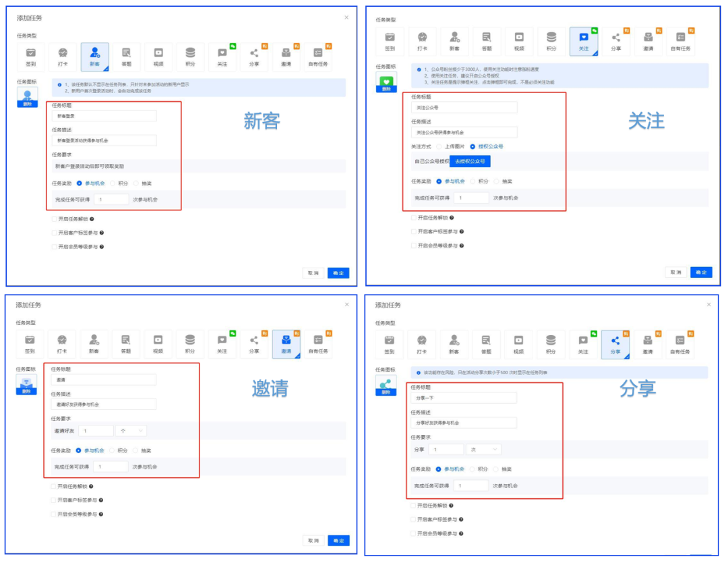Pick 邀请 task type in 关注公众号 dialog

648,41
